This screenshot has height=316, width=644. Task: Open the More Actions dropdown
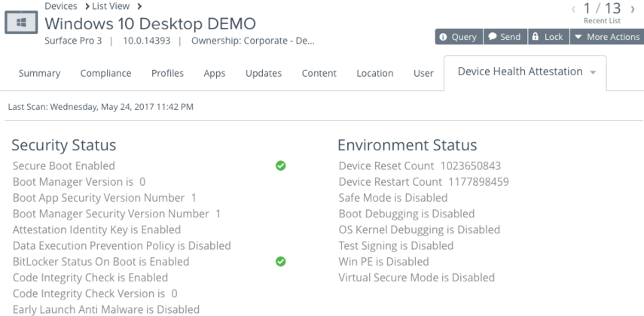(605, 38)
